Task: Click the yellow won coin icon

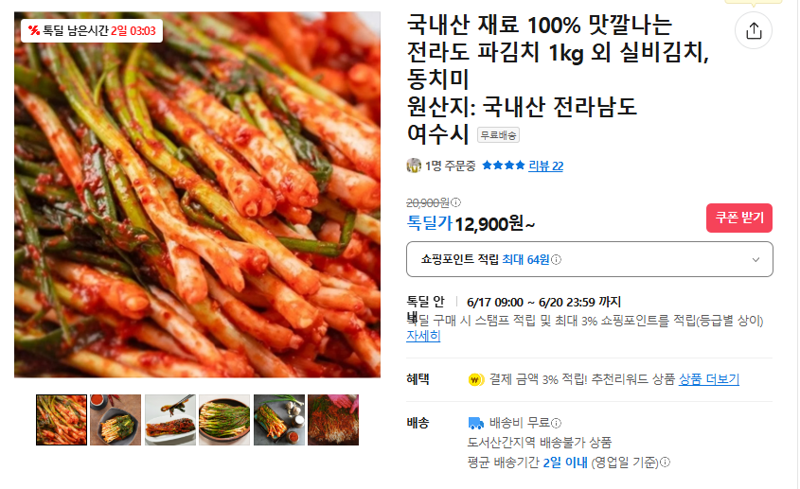Action: click(x=476, y=380)
